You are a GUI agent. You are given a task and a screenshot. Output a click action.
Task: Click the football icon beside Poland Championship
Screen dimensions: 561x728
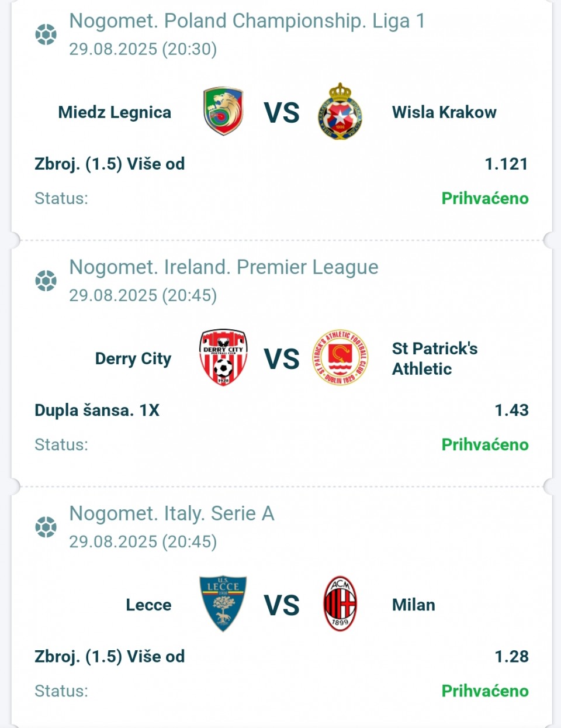[46, 34]
